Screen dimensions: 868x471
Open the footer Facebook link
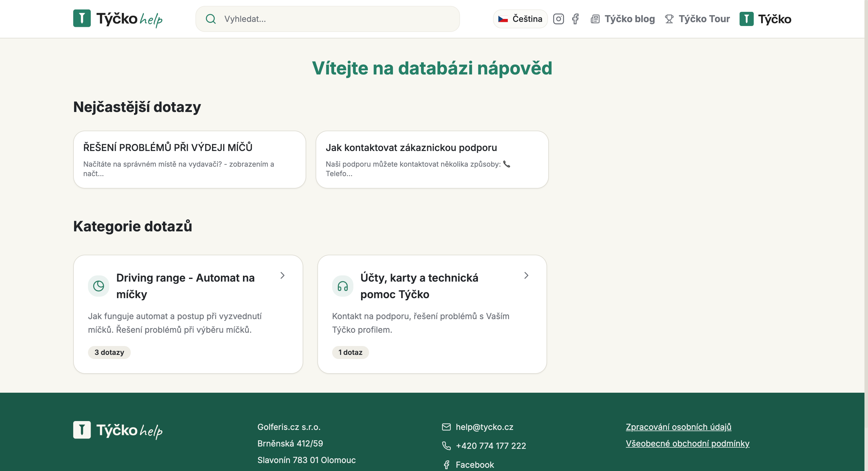pos(475,464)
